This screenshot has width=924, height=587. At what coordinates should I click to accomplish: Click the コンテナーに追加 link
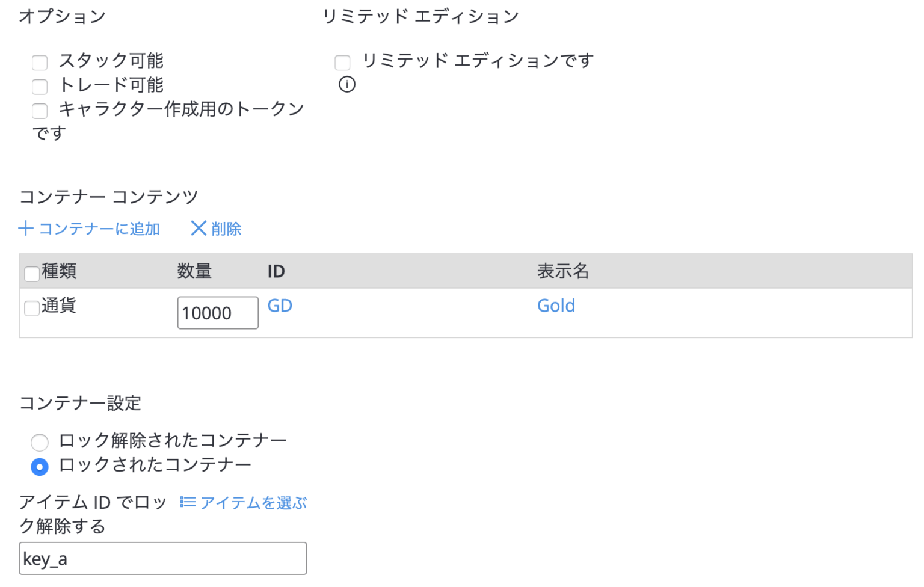[99, 229]
